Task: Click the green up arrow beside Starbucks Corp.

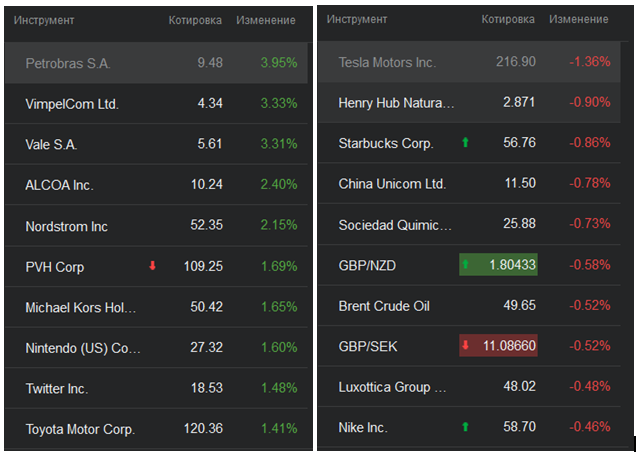Action: click(465, 143)
